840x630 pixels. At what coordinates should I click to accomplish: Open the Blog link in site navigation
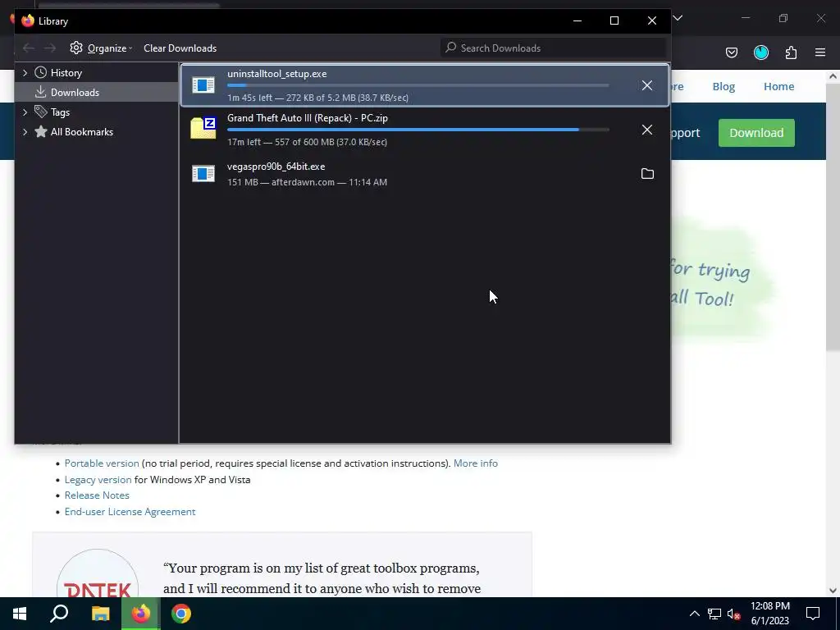[x=724, y=87]
